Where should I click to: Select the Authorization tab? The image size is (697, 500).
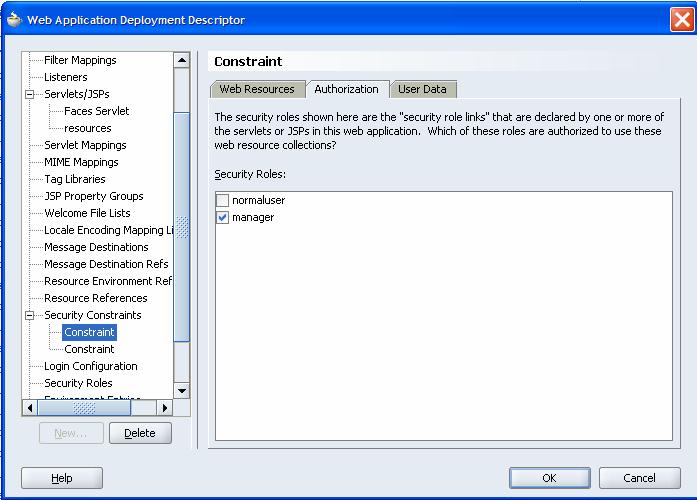point(346,89)
